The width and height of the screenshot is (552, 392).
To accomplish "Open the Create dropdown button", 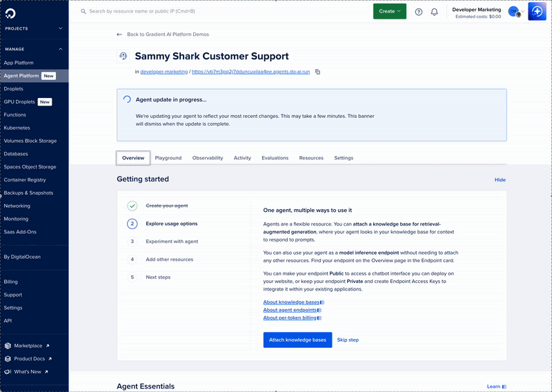I will [389, 12].
